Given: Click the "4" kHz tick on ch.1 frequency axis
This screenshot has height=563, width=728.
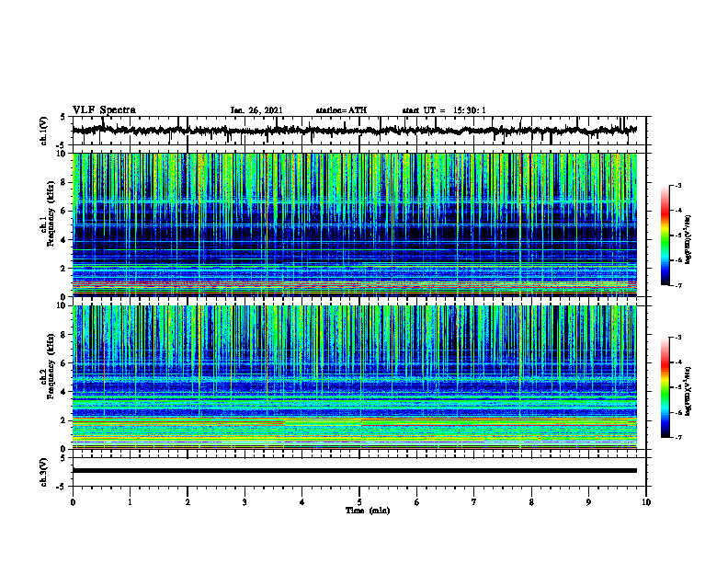Looking at the screenshot, I should 63,240.
